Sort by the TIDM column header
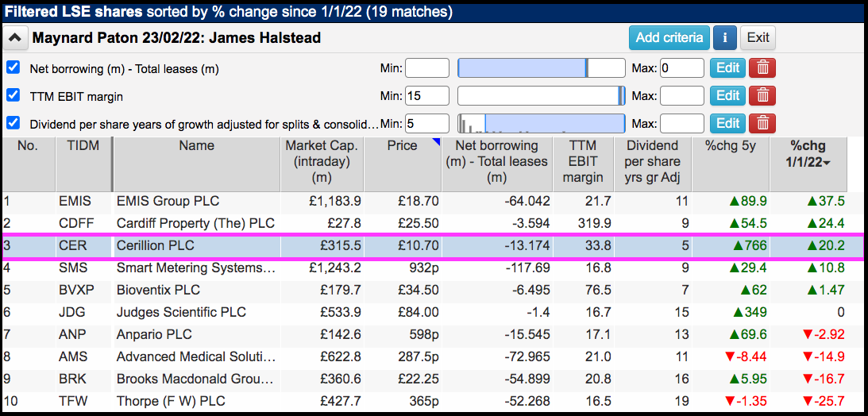868x416 pixels. pos(83,164)
